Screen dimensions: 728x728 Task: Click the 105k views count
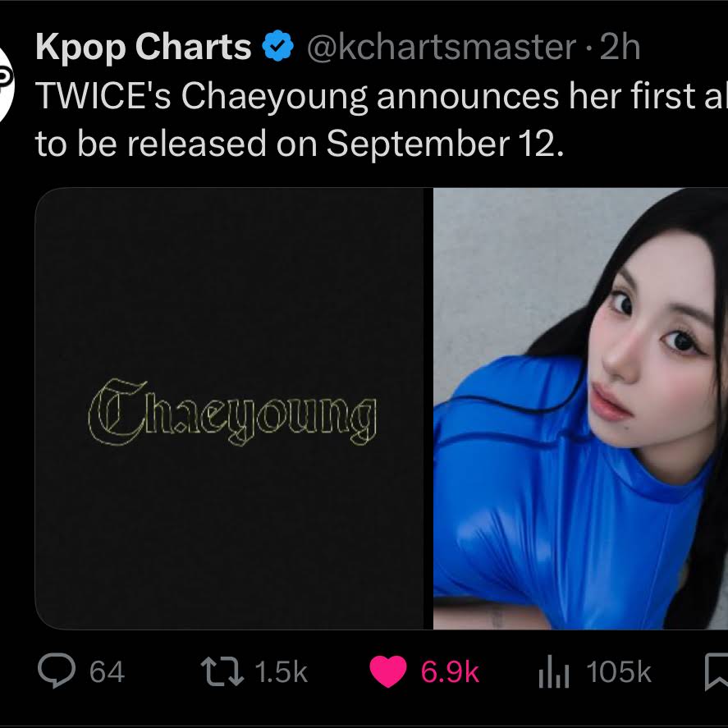pos(618,671)
